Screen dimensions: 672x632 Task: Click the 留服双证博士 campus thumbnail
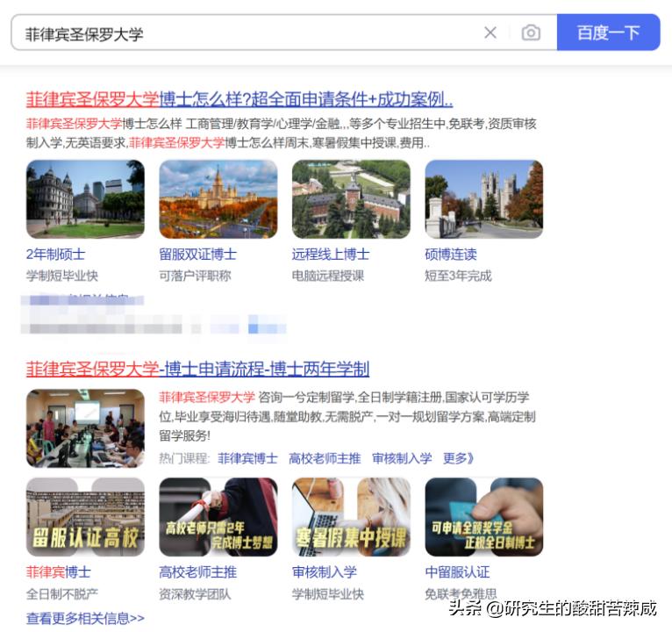[218, 199]
